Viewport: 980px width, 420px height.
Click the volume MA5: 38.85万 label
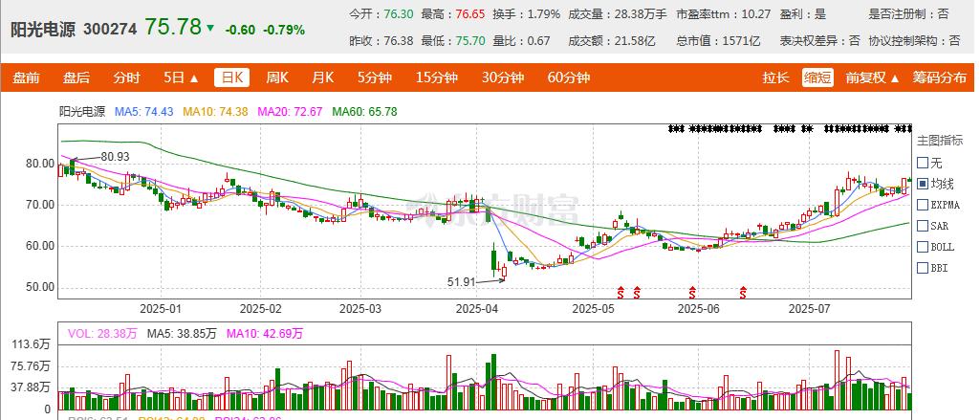[182, 334]
